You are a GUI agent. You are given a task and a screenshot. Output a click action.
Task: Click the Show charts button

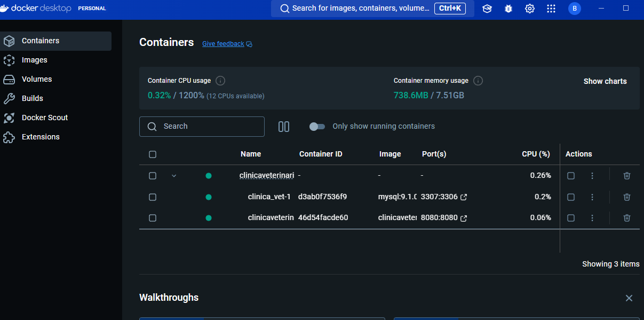click(x=605, y=81)
